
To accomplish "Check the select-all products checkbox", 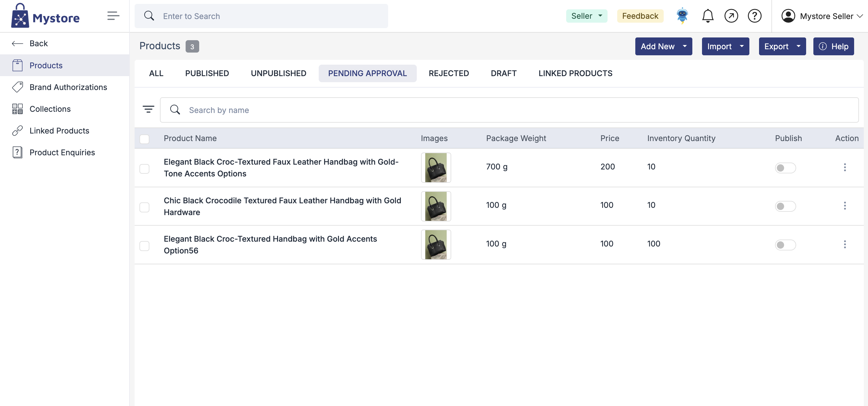I will click(145, 139).
